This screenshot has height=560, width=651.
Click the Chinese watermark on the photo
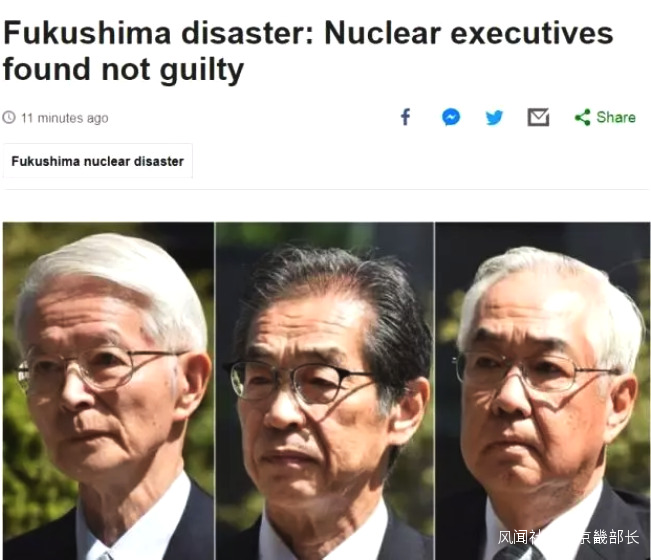click(568, 537)
